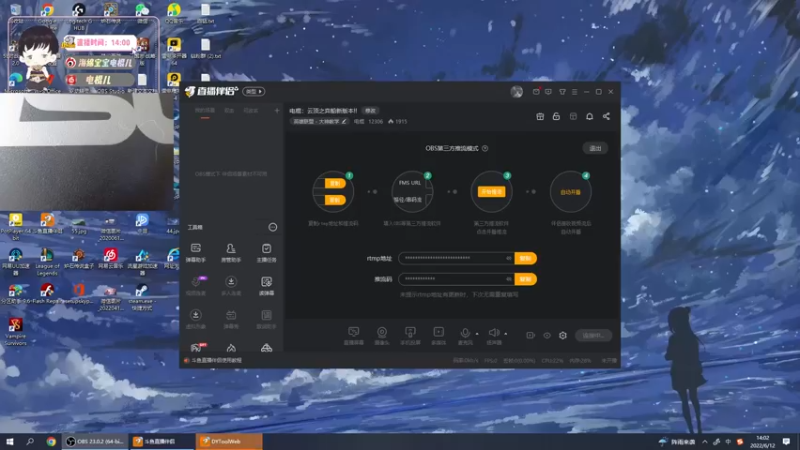Toggle visibility of the stream key
Screen dimensions: 800x450
pyautogui.click(x=509, y=279)
